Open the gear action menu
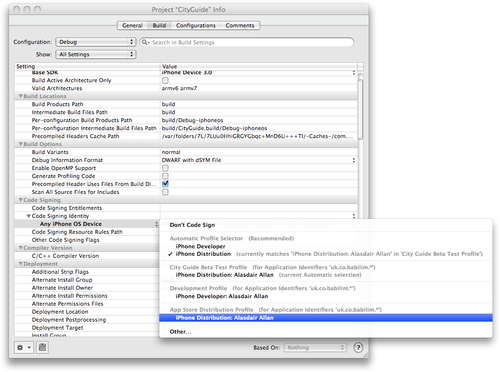500x372 pixels. tap(24, 348)
